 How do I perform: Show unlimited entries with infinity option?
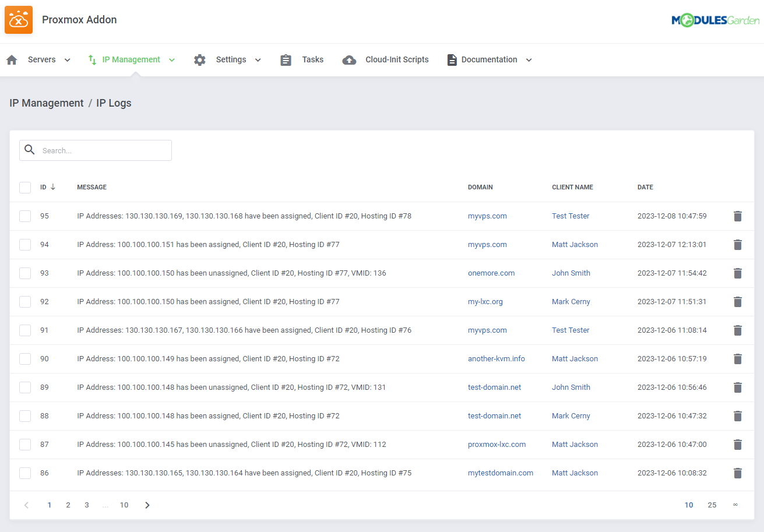click(735, 505)
